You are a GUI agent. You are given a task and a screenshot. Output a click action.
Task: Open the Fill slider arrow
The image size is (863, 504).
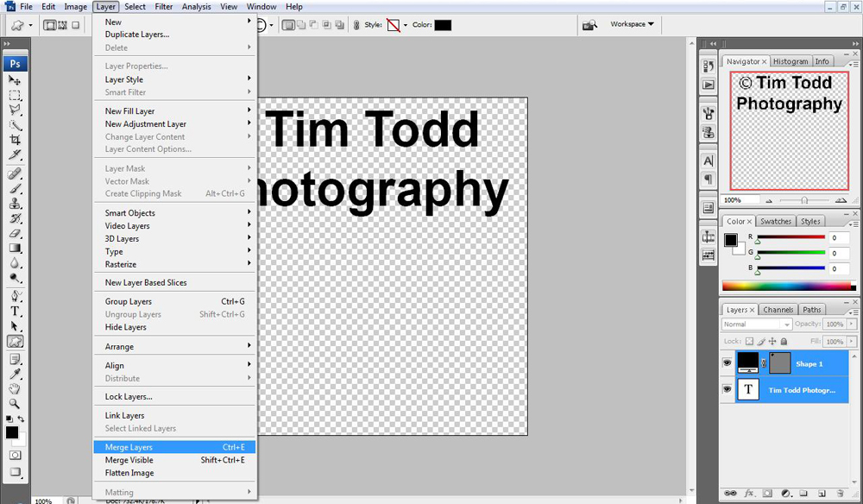pyautogui.click(x=852, y=342)
